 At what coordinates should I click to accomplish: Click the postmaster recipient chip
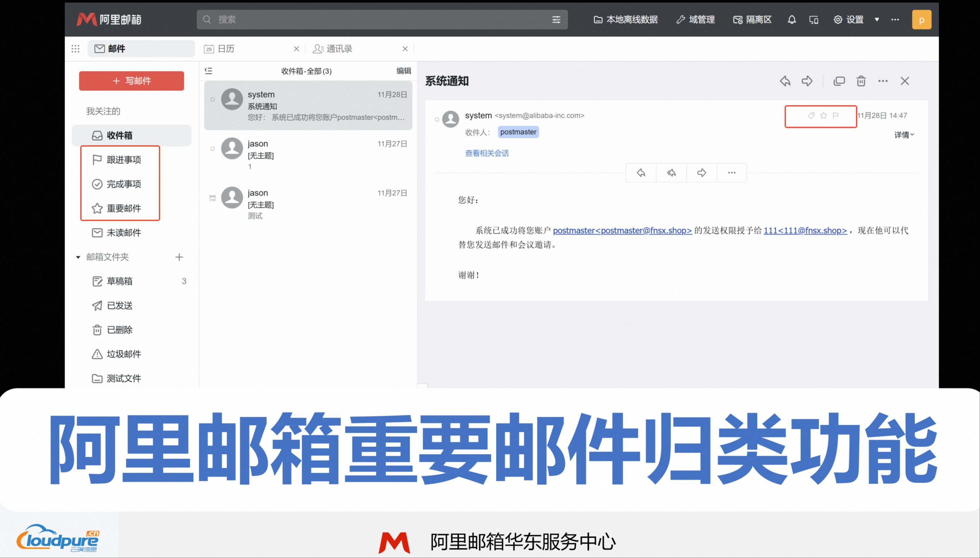tap(518, 132)
